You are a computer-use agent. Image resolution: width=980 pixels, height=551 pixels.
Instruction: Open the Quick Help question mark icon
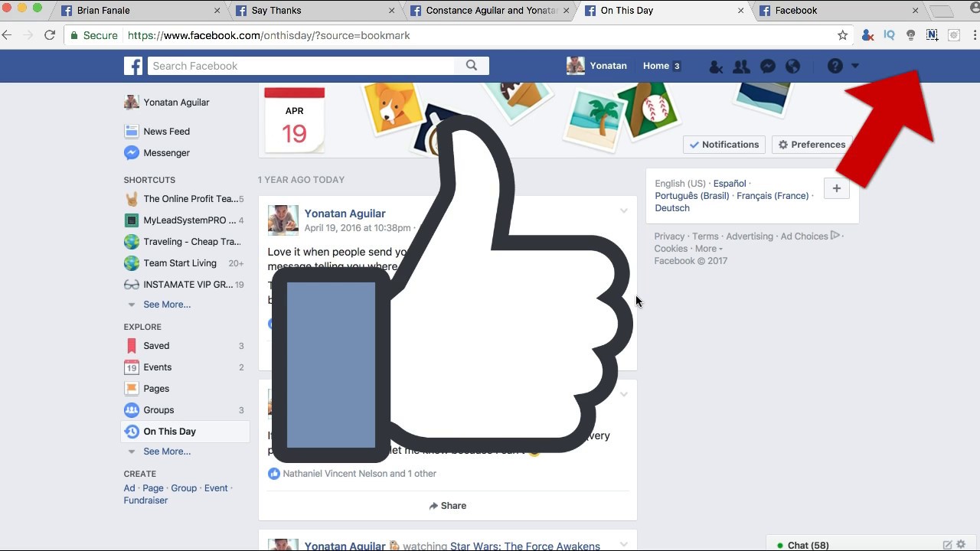[835, 66]
